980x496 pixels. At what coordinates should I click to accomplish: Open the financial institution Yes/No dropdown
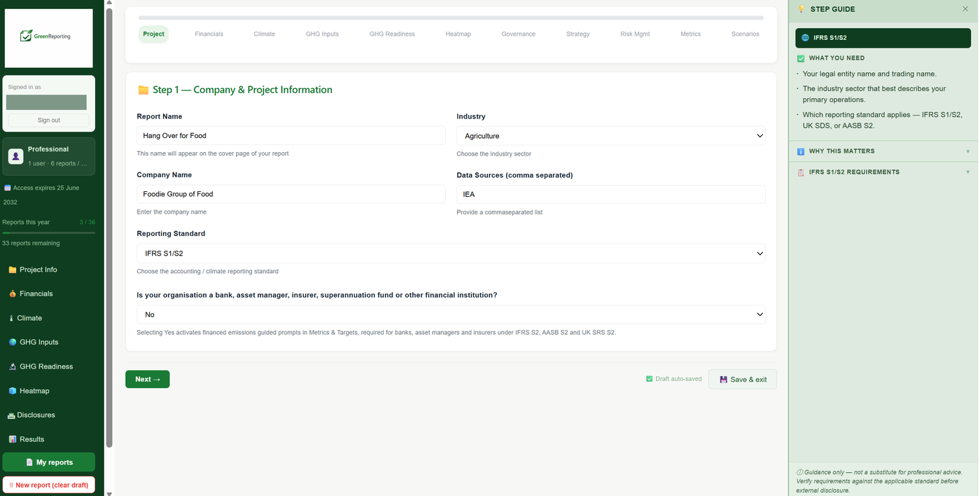(x=451, y=315)
